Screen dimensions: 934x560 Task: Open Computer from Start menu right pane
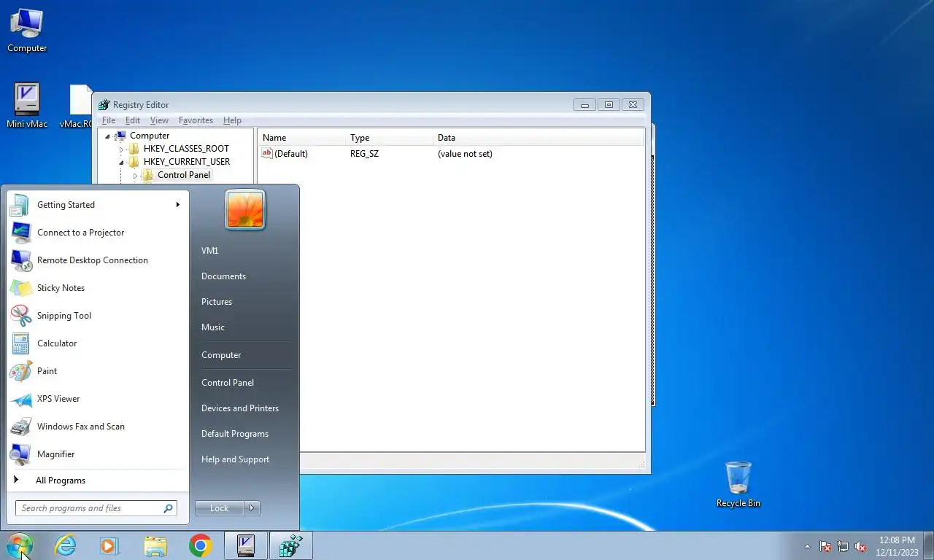[x=221, y=355]
